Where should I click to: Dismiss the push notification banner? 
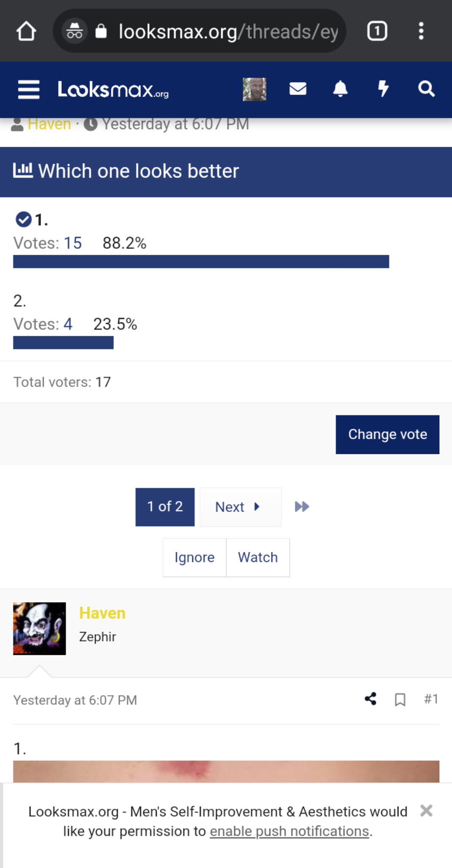[426, 811]
